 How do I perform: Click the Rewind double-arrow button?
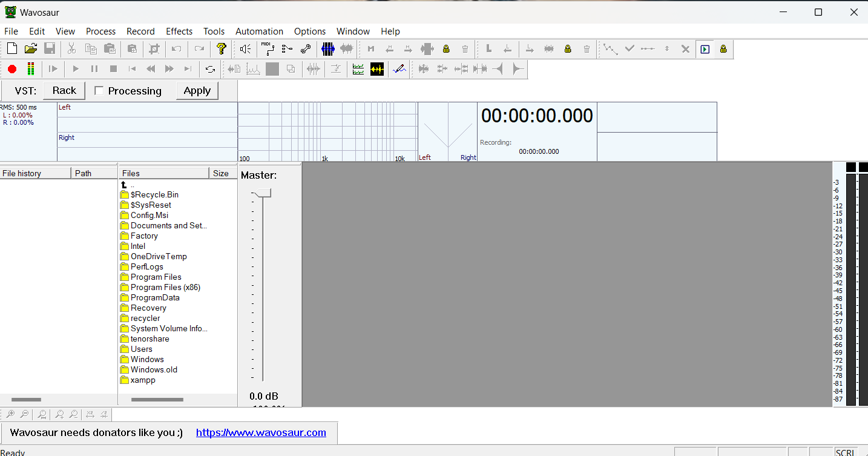[x=151, y=69]
